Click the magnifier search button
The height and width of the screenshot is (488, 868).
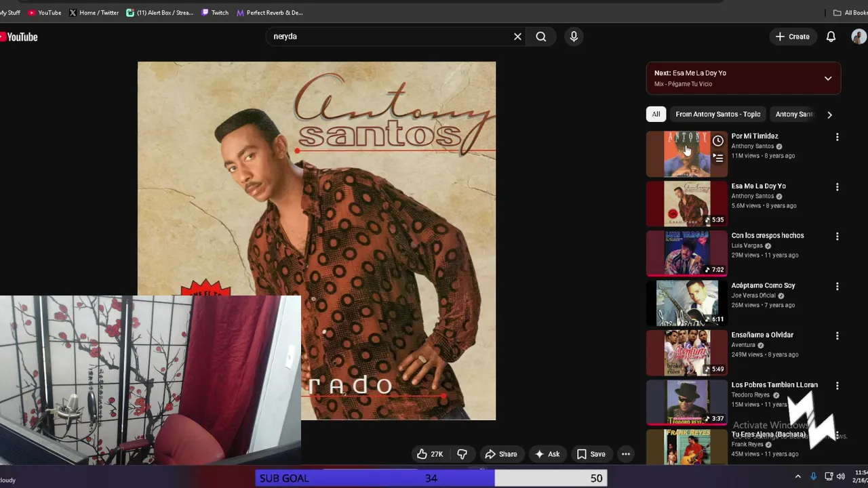point(541,37)
